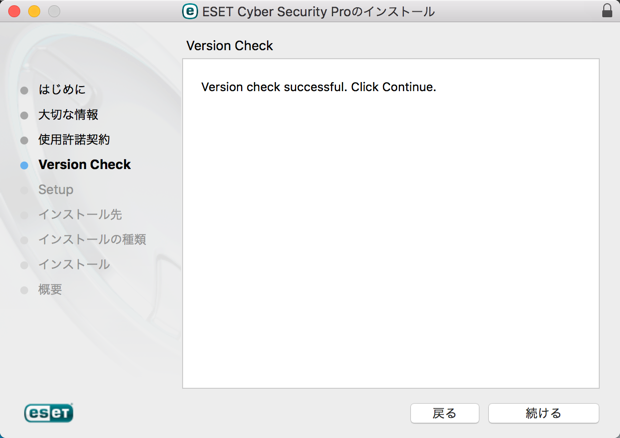Image resolution: width=620 pixels, height=438 pixels.
Task: Select the Setup step in sidebar
Action: pyautogui.click(x=56, y=189)
